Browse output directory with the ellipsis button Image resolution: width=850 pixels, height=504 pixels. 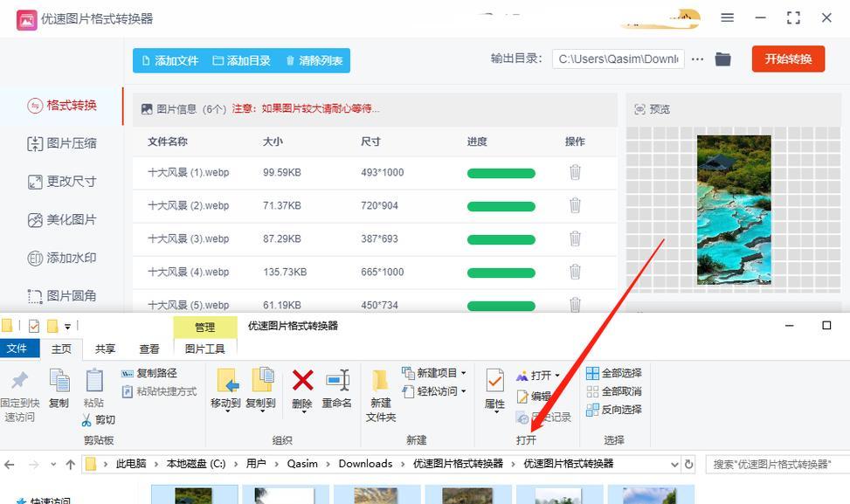[x=698, y=59]
